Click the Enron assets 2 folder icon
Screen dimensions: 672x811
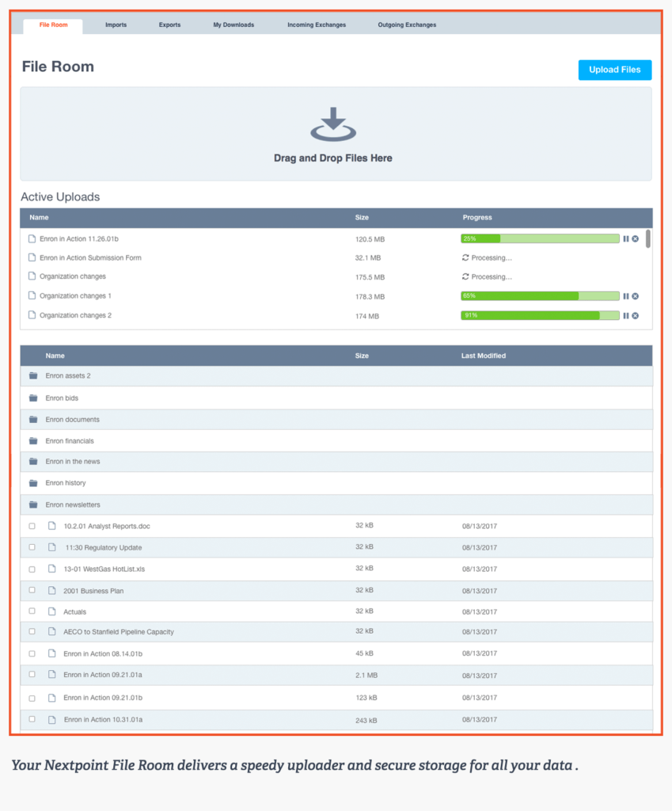click(33, 376)
